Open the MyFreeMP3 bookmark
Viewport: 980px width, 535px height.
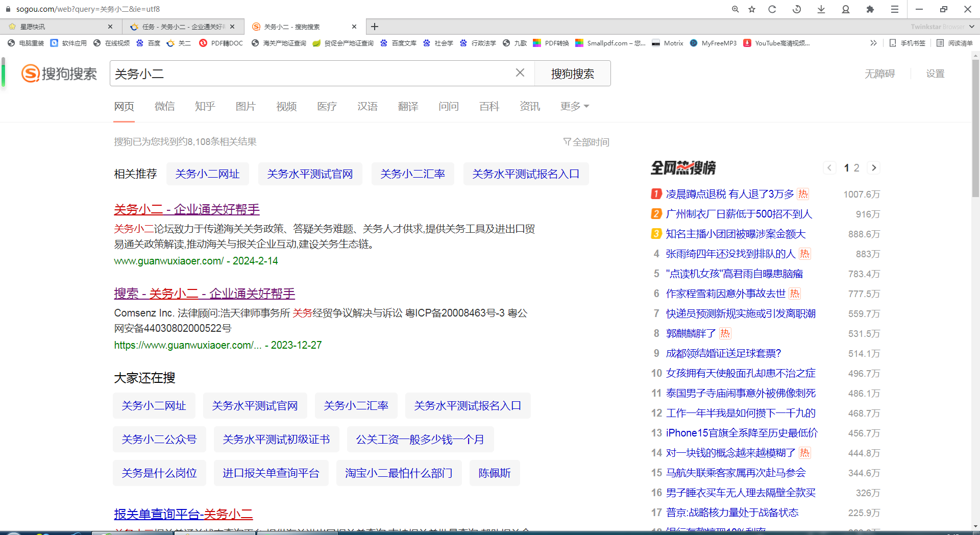(713, 43)
